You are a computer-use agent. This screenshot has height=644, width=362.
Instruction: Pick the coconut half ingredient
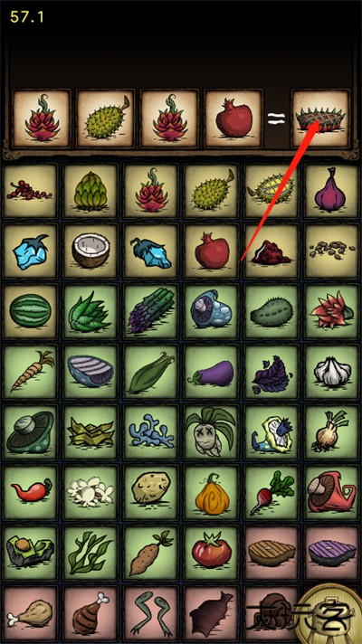coord(90,251)
